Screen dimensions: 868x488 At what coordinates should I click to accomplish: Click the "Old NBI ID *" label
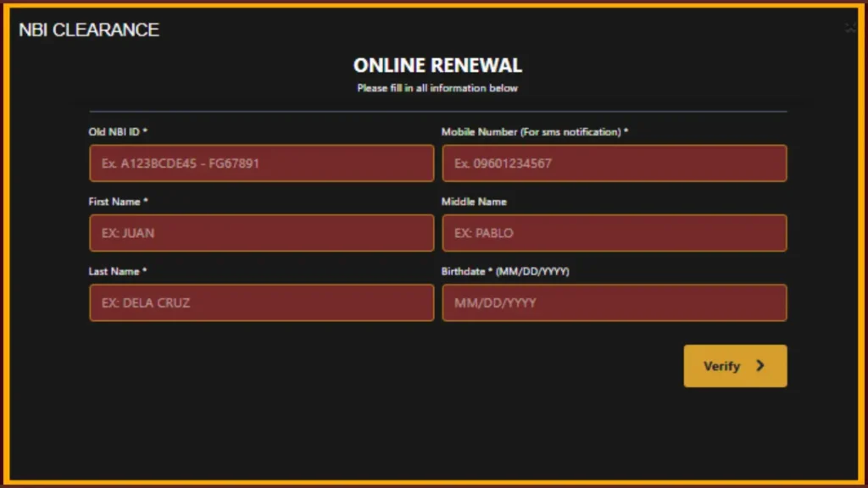118,132
